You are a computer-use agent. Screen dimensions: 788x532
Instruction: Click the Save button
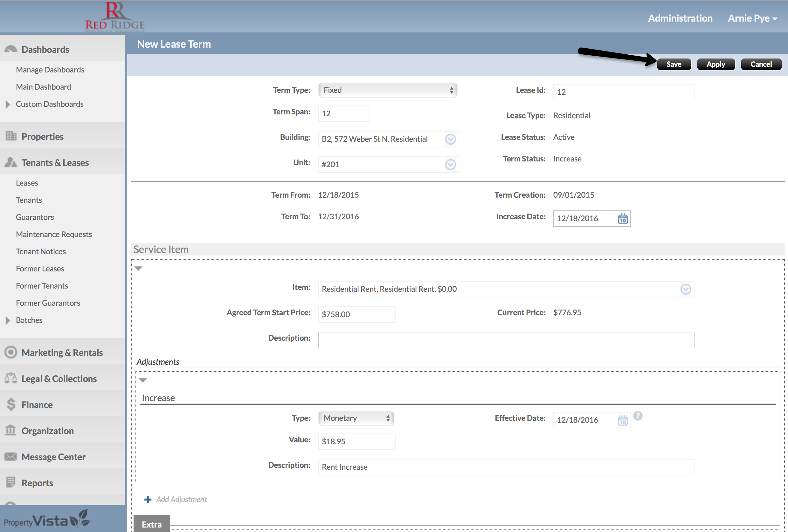(674, 65)
